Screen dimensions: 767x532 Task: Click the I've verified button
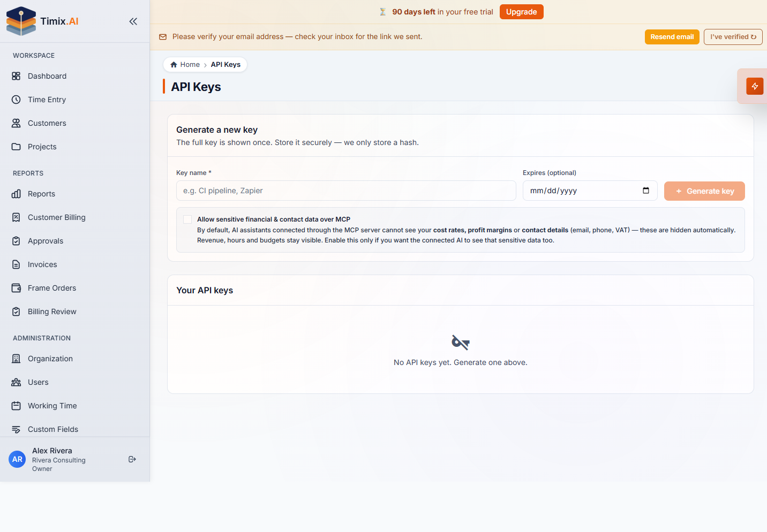coord(733,37)
